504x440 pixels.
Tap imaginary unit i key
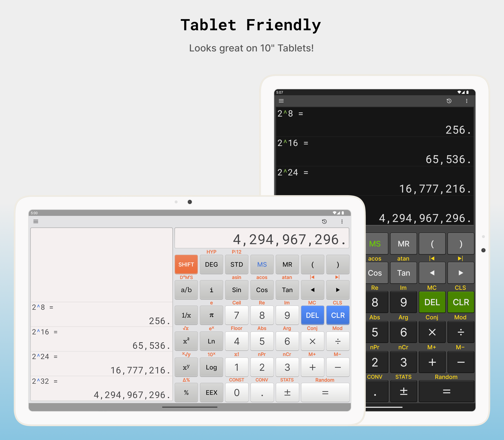212,290
